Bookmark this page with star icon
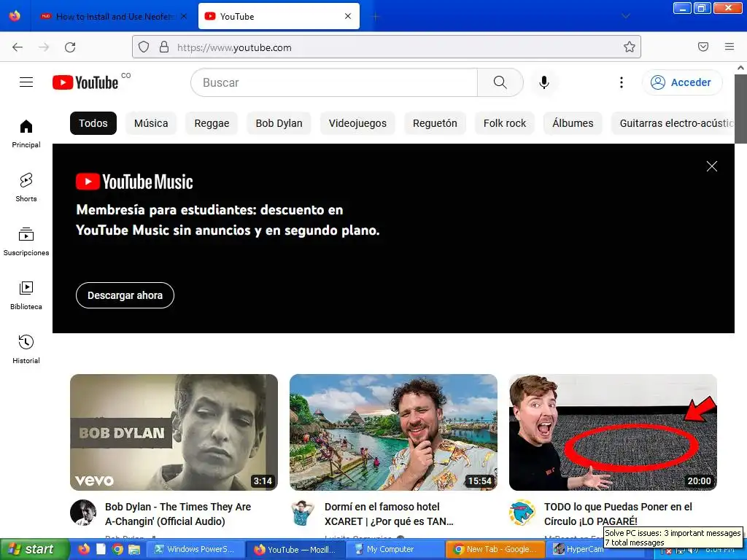Image resolution: width=747 pixels, height=560 pixels. tap(630, 47)
